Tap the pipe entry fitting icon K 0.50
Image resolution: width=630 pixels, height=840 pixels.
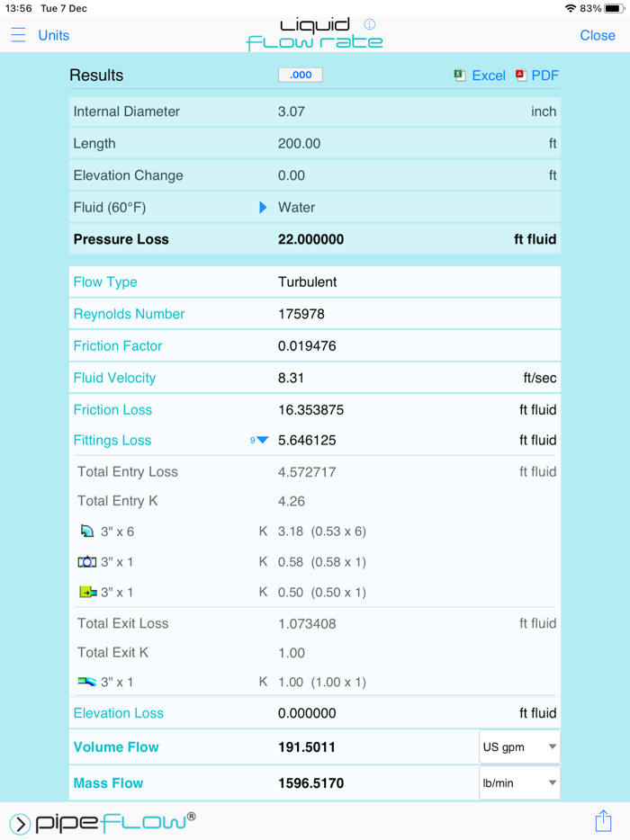pyautogui.click(x=88, y=593)
